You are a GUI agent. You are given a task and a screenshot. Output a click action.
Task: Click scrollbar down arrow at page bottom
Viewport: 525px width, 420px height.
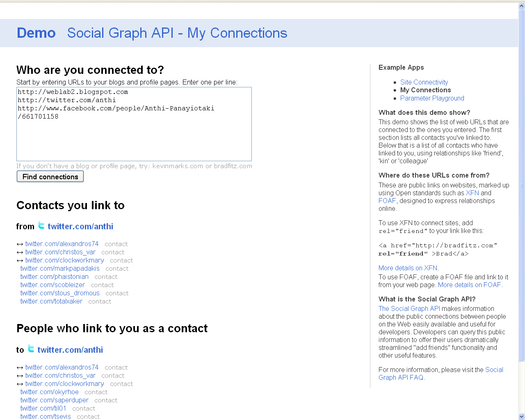[521, 416]
